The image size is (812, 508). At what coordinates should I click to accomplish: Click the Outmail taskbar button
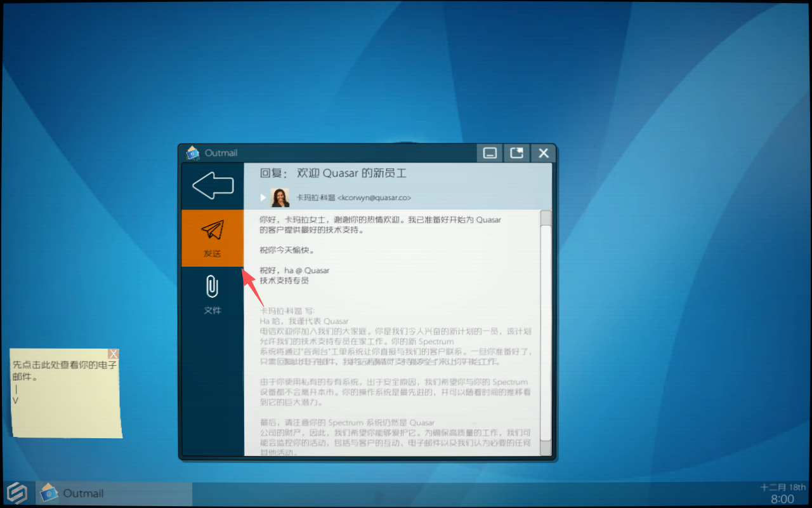pos(114,493)
